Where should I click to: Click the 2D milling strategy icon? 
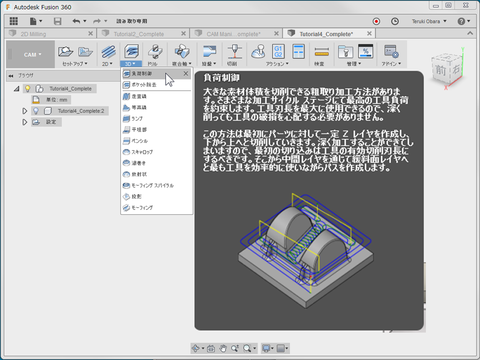(x=109, y=52)
